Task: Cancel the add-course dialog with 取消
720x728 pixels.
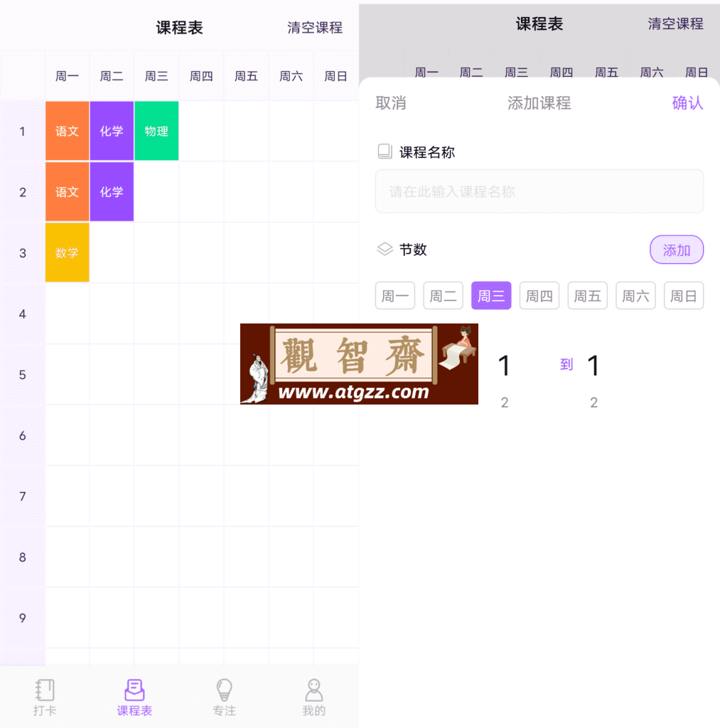Action: [x=391, y=102]
